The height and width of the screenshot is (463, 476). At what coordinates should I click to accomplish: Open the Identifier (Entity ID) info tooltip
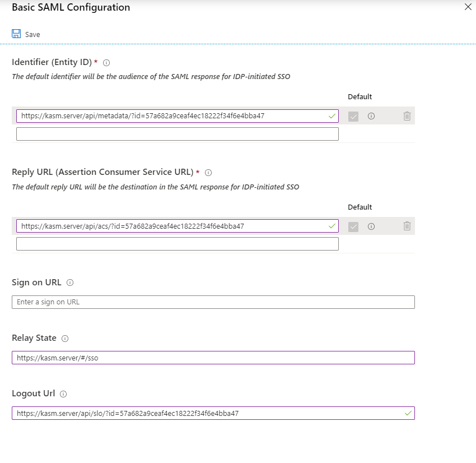(106, 63)
